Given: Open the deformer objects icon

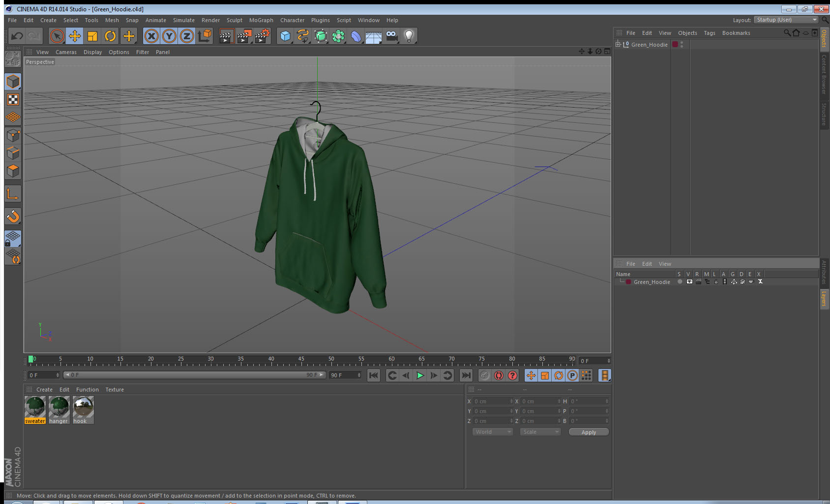Looking at the screenshot, I should point(356,36).
